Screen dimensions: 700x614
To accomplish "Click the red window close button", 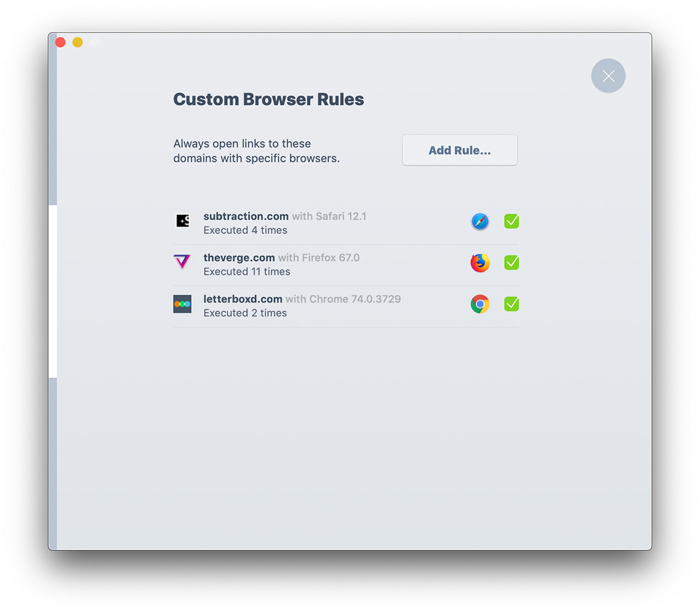I will click(x=60, y=42).
